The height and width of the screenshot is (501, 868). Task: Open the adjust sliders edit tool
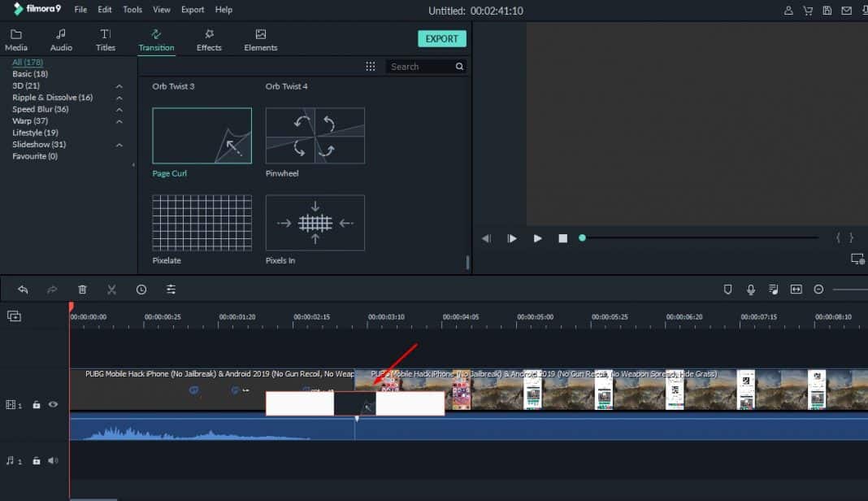(x=171, y=290)
